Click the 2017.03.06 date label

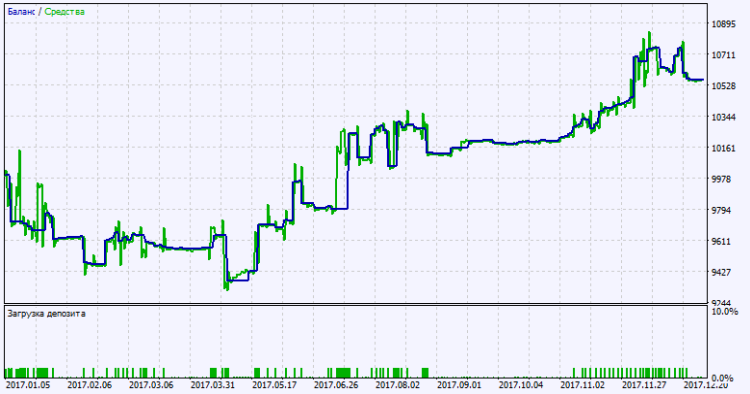pyautogui.click(x=151, y=385)
